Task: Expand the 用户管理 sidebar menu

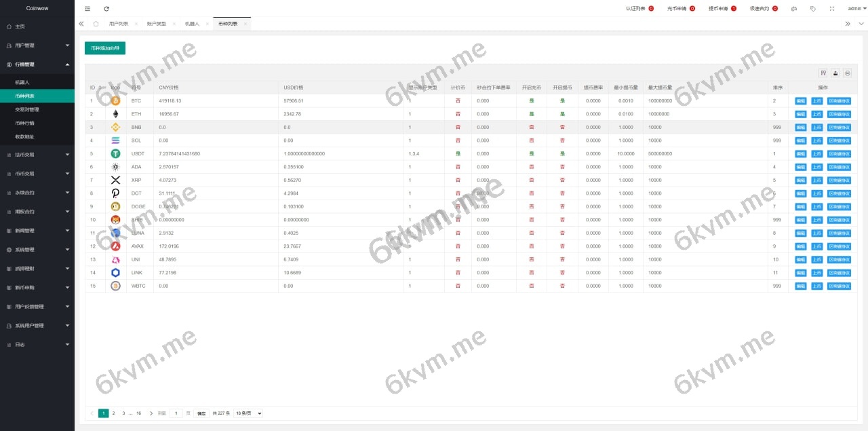Action: 37,45
